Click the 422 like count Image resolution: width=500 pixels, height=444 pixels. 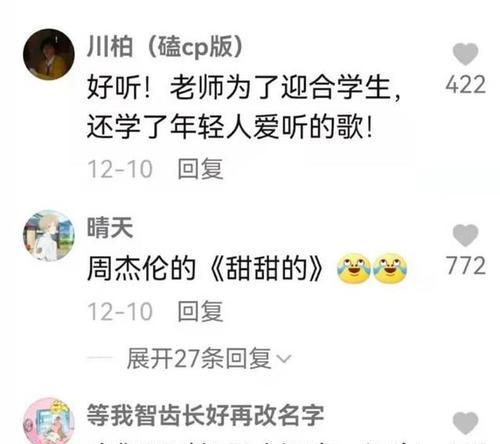465,85
